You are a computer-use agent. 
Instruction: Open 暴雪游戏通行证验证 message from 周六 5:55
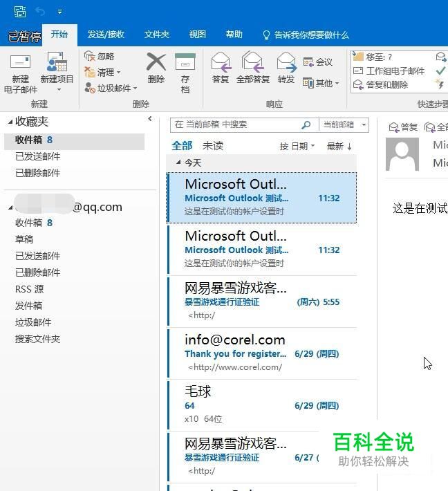(x=262, y=302)
